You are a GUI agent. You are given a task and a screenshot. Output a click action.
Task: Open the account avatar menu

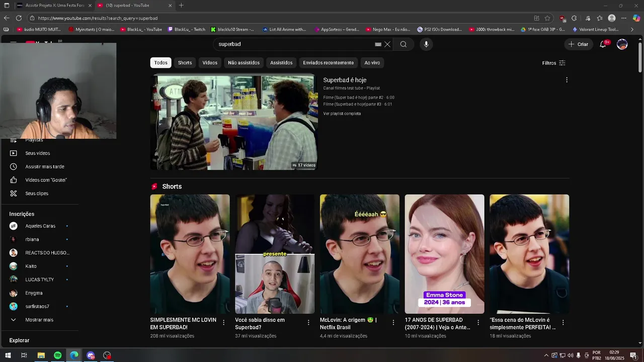(622, 44)
